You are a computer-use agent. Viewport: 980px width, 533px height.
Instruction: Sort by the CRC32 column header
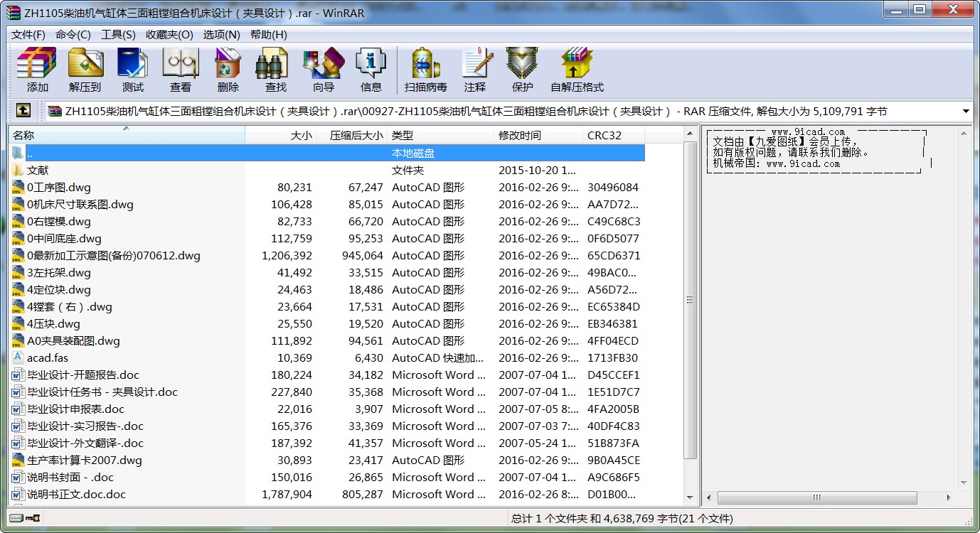(614, 135)
